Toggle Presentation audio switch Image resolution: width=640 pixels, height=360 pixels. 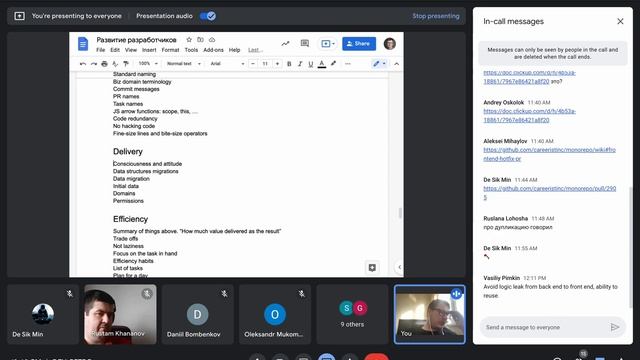208,16
